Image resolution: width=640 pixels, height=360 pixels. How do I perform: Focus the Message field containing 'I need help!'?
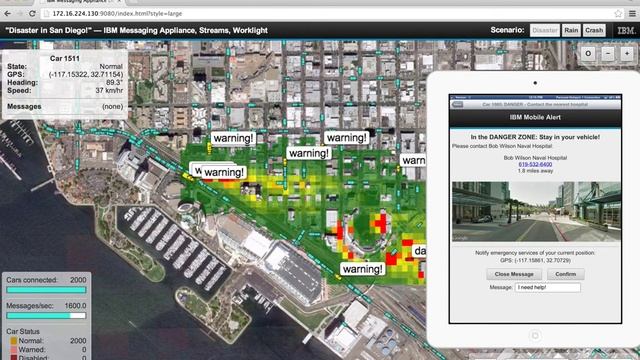coord(547,287)
